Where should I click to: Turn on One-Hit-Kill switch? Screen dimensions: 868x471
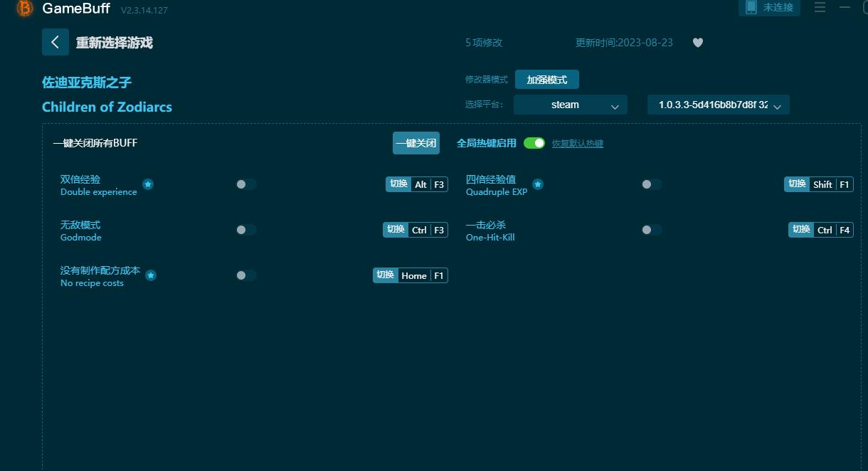coord(652,230)
